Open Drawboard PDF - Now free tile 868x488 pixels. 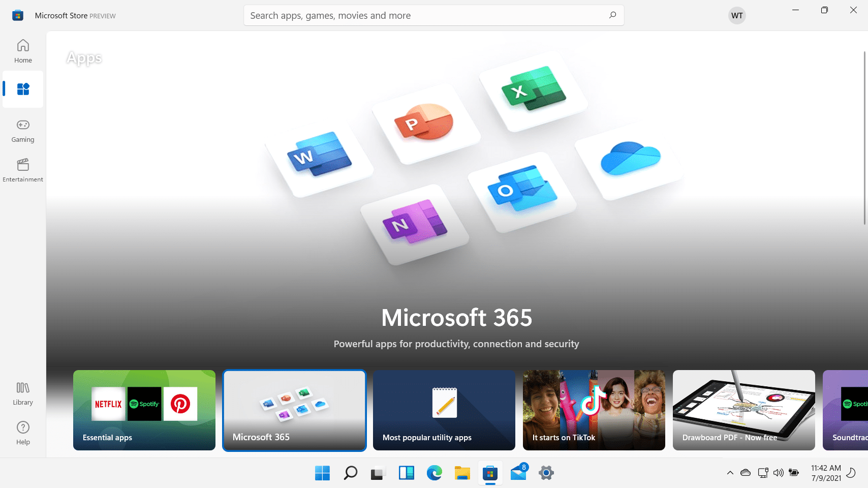[x=744, y=410]
